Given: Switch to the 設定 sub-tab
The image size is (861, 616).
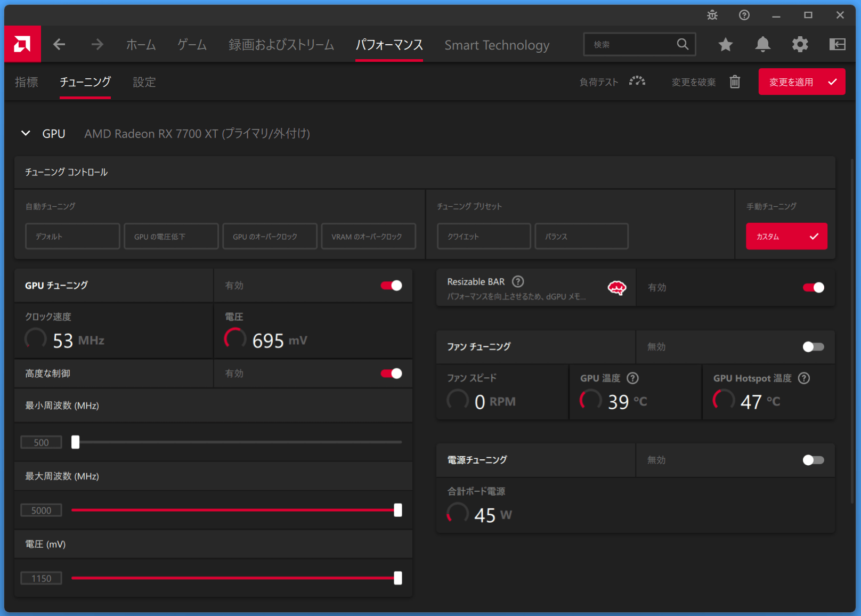Looking at the screenshot, I should coord(144,82).
